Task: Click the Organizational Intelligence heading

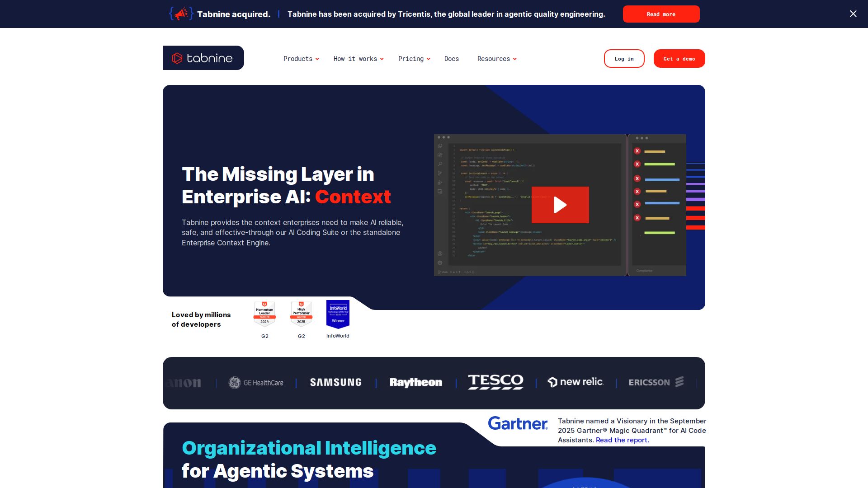Action: (x=309, y=448)
